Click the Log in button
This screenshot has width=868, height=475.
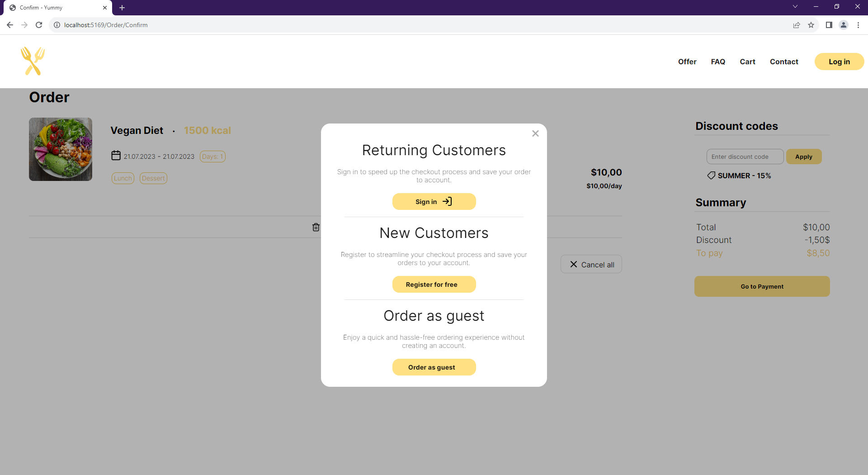839,62
